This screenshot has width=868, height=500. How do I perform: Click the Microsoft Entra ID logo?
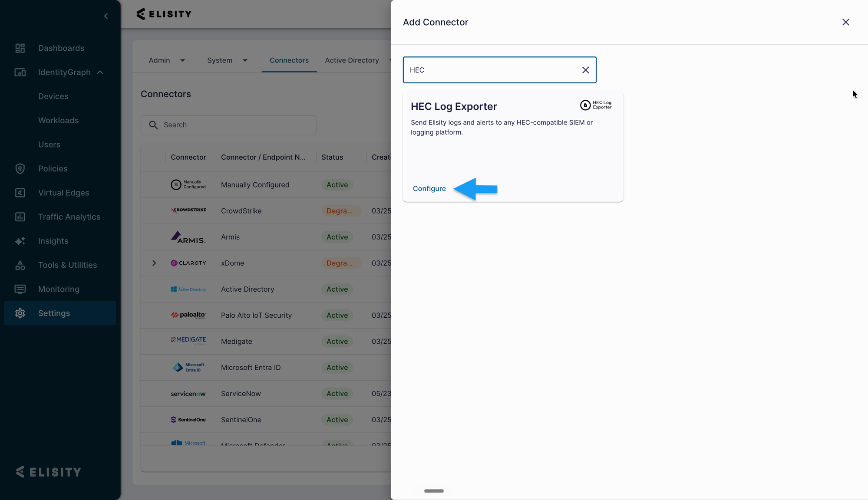188,367
